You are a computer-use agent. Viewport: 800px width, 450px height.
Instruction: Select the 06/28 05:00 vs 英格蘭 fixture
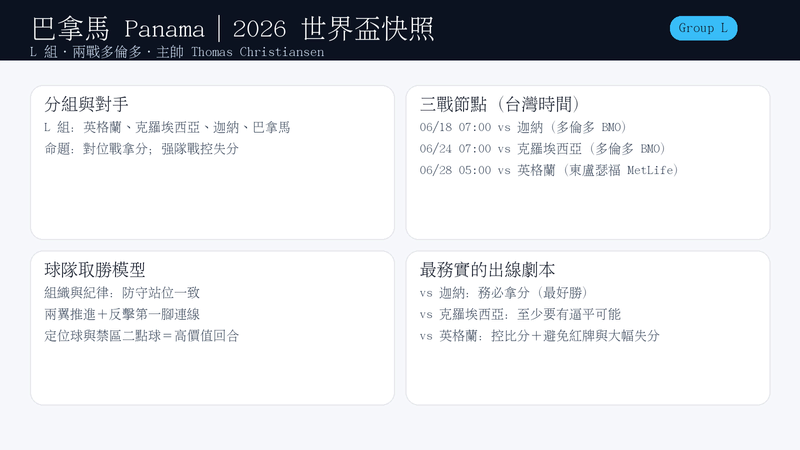[x=549, y=170]
